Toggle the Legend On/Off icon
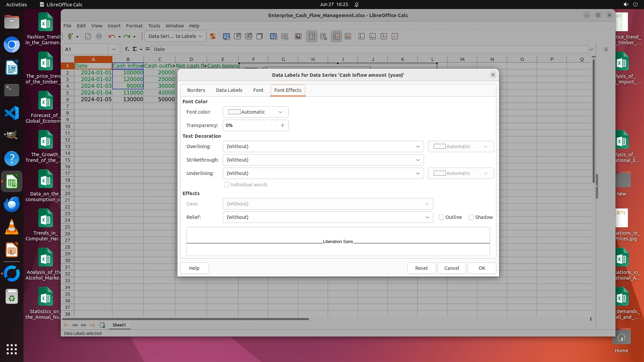 pos(312,36)
